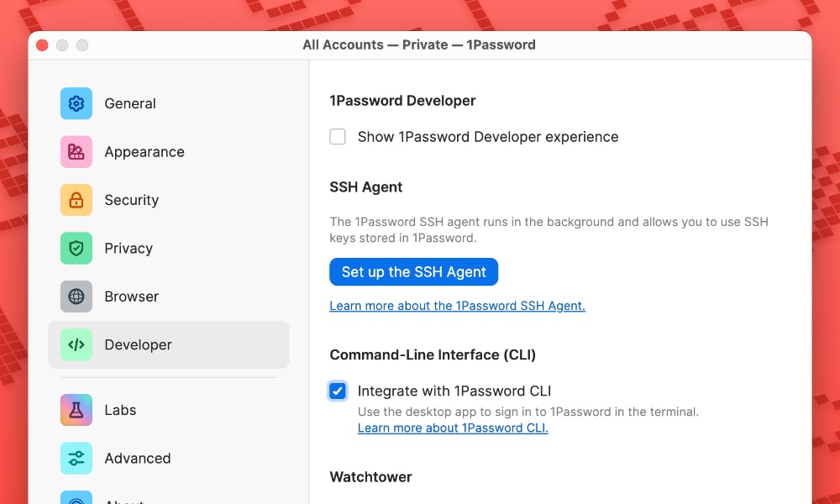Uncheck Integrate with 1Password CLI
840x504 pixels.
coord(338,391)
